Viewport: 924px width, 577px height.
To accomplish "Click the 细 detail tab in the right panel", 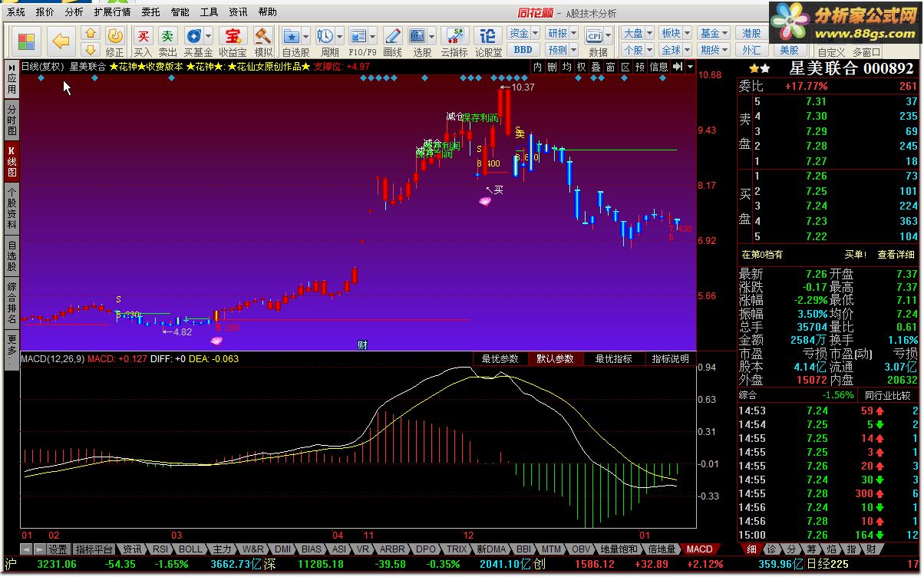I will 751,549.
